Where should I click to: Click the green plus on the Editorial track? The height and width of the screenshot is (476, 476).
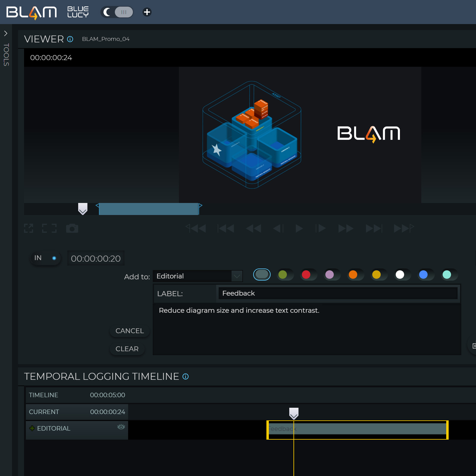(32, 428)
